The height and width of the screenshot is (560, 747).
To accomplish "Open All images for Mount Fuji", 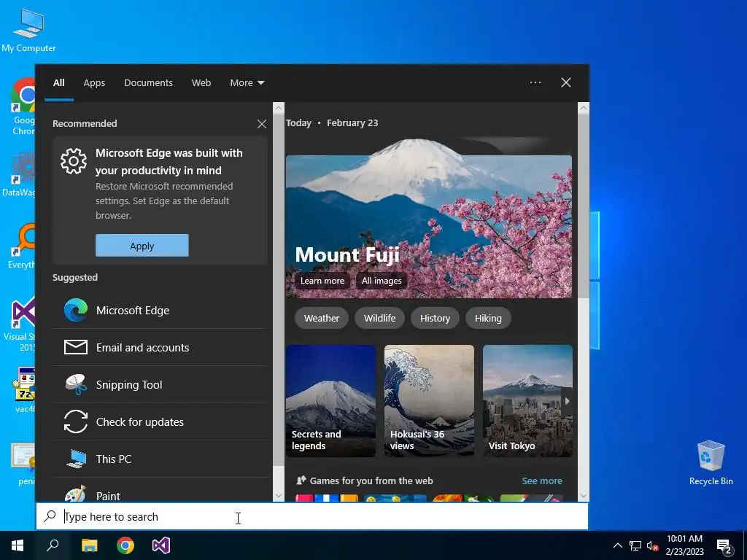I will (381, 281).
